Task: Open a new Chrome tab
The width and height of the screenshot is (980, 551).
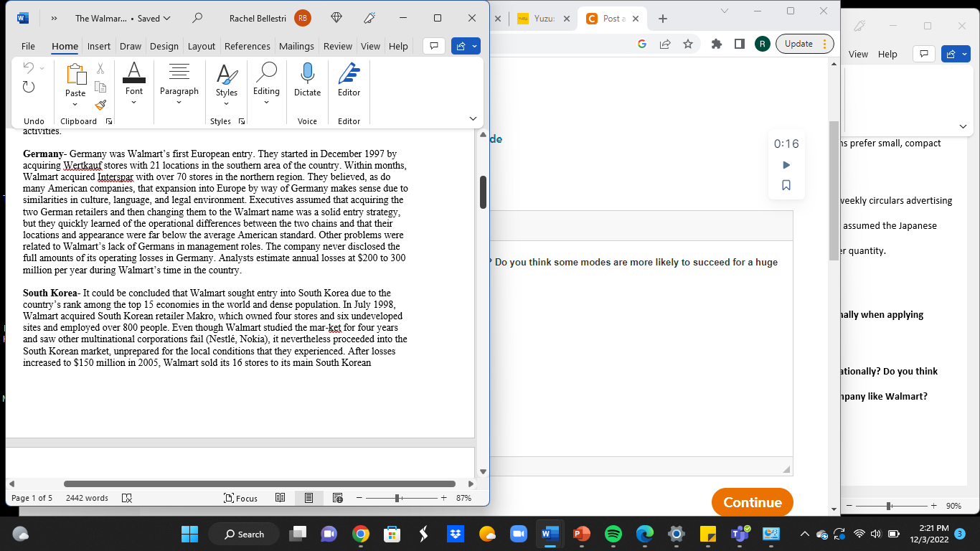Action: [663, 19]
